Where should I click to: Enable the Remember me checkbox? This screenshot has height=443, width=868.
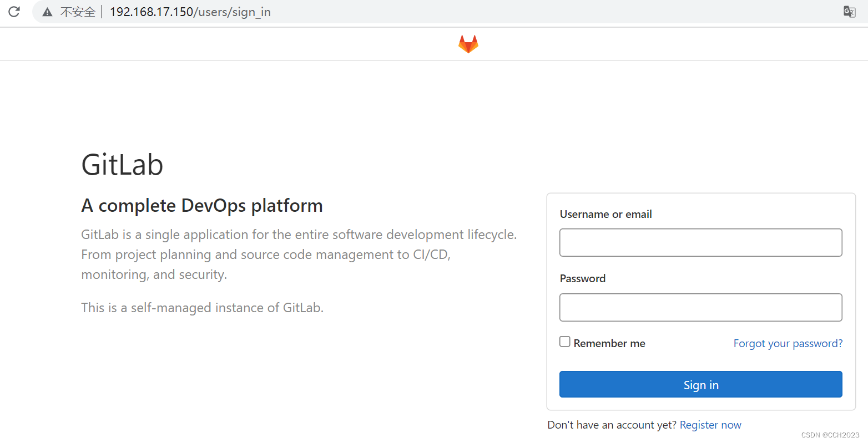pos(564,341)
